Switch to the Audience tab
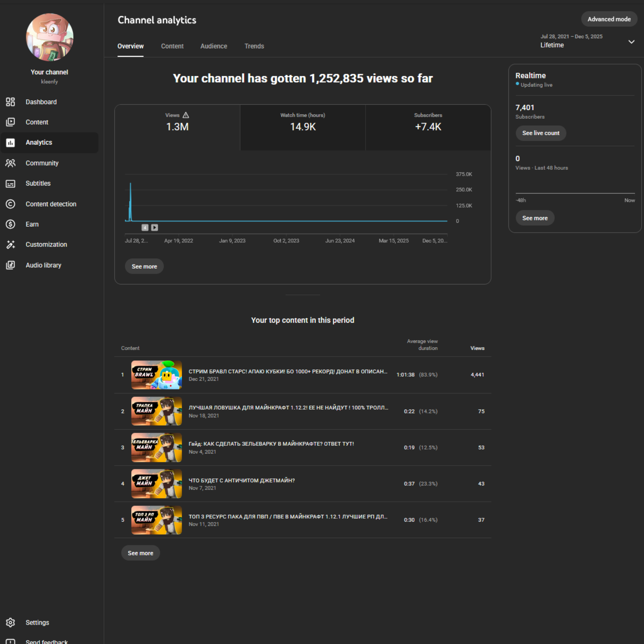 [x=214, y=46]
